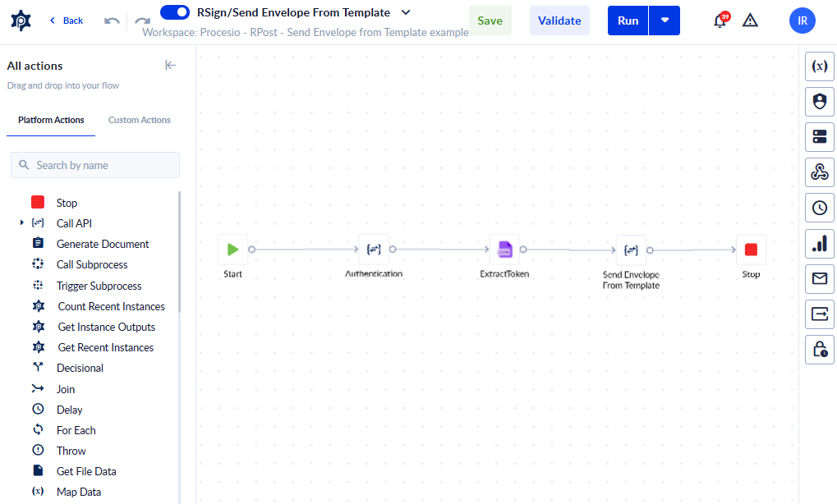
Task: Collapse the All actions panel
Action: [170, 65]
